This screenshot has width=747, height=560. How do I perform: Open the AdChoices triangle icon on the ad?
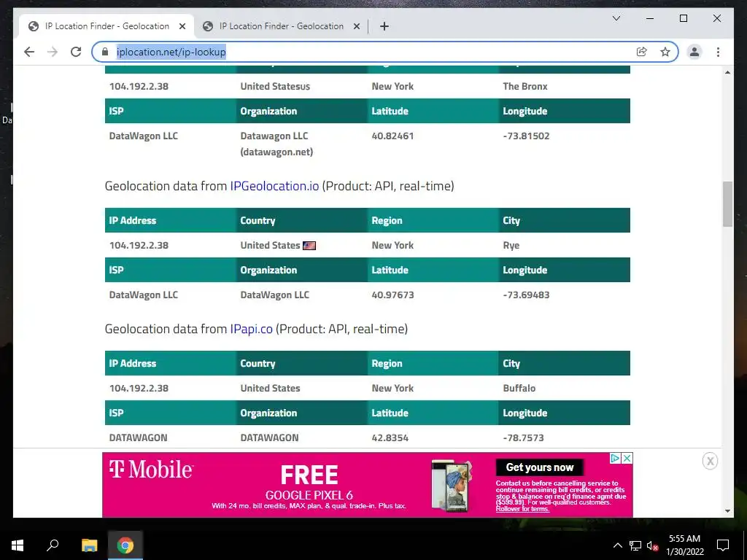click(616, 458)
